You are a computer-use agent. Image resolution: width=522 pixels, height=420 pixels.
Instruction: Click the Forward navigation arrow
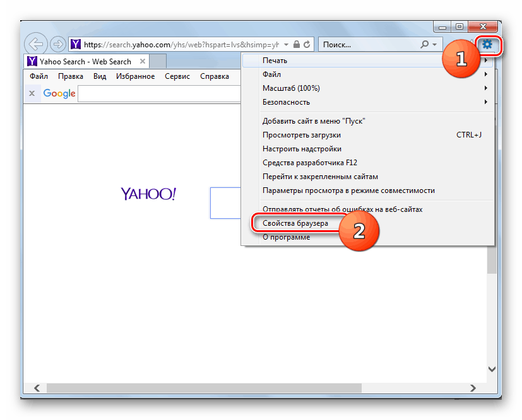[x=57, y=44]
